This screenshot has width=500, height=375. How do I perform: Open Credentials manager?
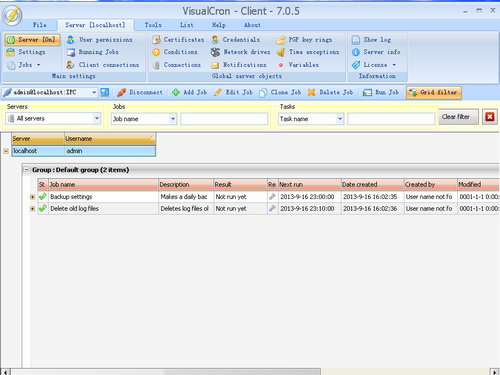click(235, 40)
